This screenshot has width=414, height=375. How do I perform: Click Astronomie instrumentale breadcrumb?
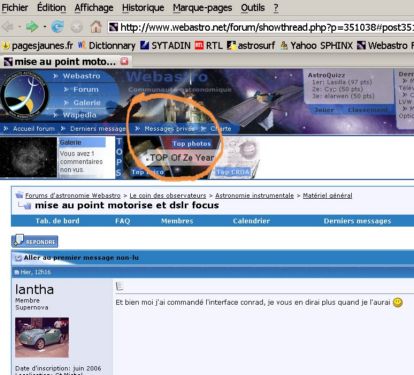(254, 196)
